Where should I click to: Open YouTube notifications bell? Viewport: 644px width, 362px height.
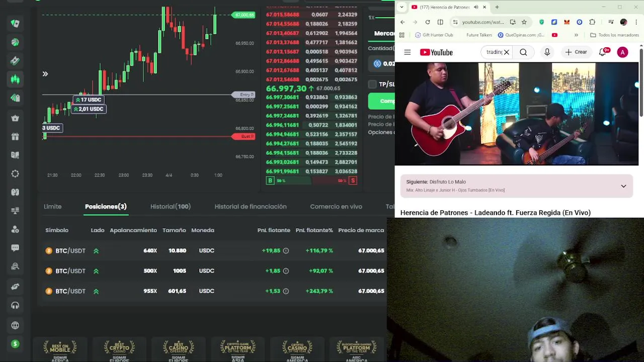(603, 52)
